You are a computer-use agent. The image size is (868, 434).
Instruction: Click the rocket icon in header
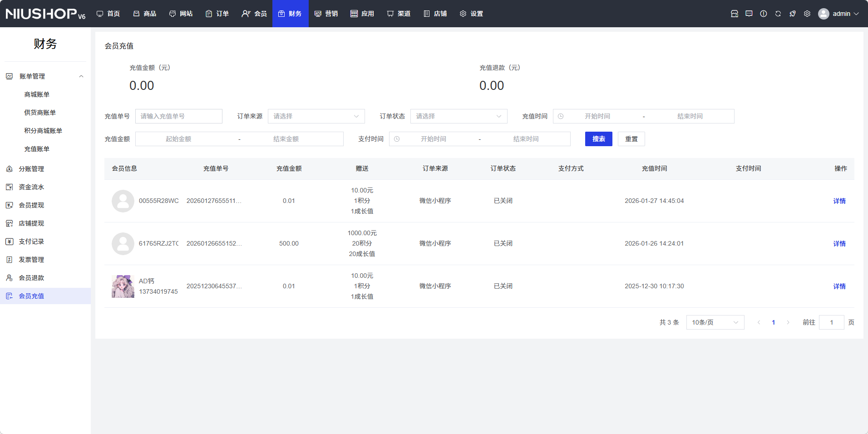click(792, 14)
